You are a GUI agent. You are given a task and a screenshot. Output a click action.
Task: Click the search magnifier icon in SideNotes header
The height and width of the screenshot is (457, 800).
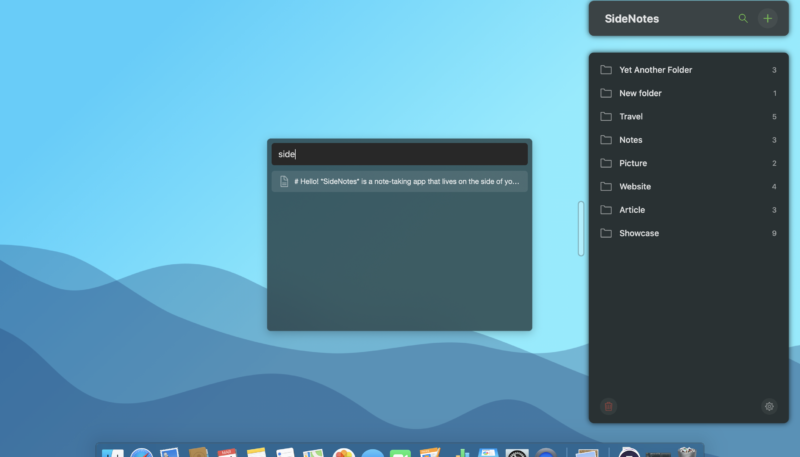tap(742, 18)
